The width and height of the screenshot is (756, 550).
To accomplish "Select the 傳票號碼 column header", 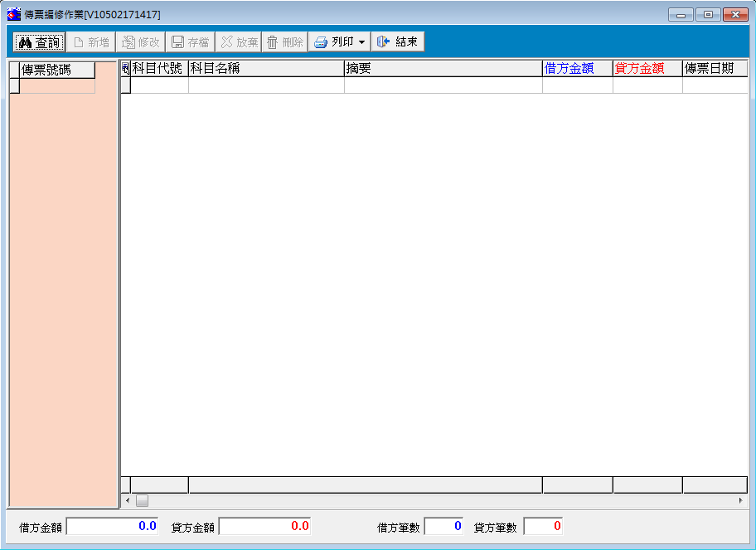I will [x=56, y=70].
